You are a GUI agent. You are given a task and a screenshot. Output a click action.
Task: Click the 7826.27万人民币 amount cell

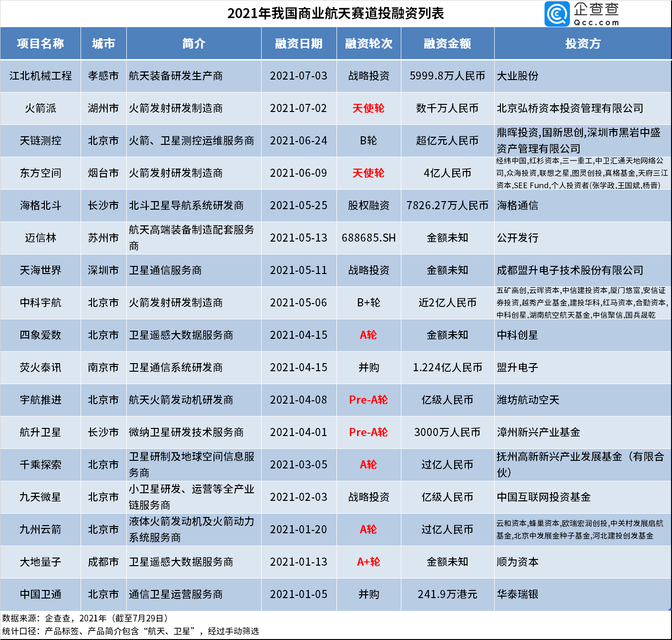448,205
